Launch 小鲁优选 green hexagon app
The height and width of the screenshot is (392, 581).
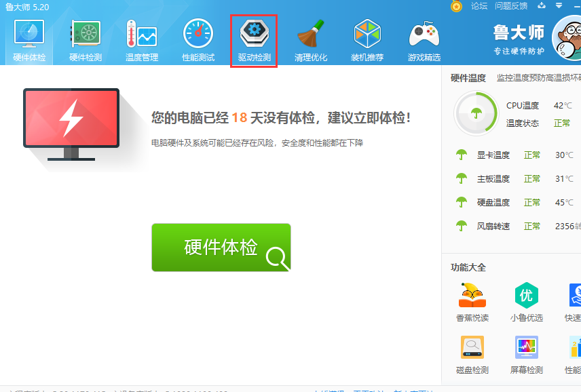(x=526, y=302)
